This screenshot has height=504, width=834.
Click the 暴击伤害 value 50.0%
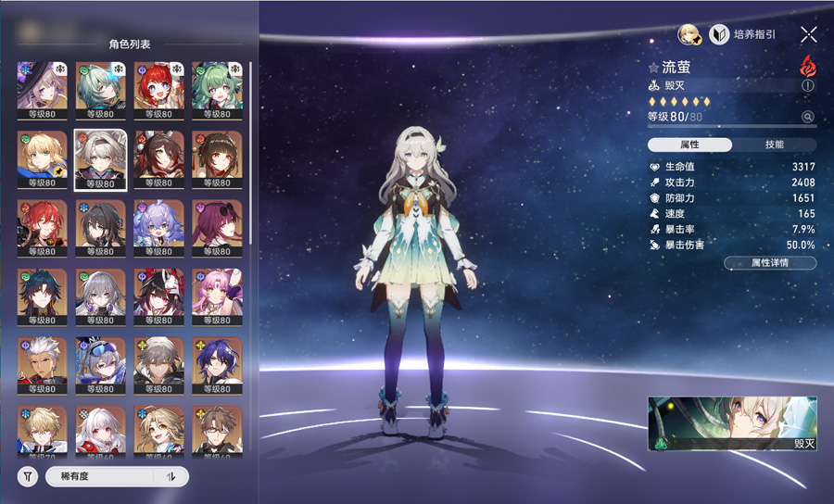[801, 246]
